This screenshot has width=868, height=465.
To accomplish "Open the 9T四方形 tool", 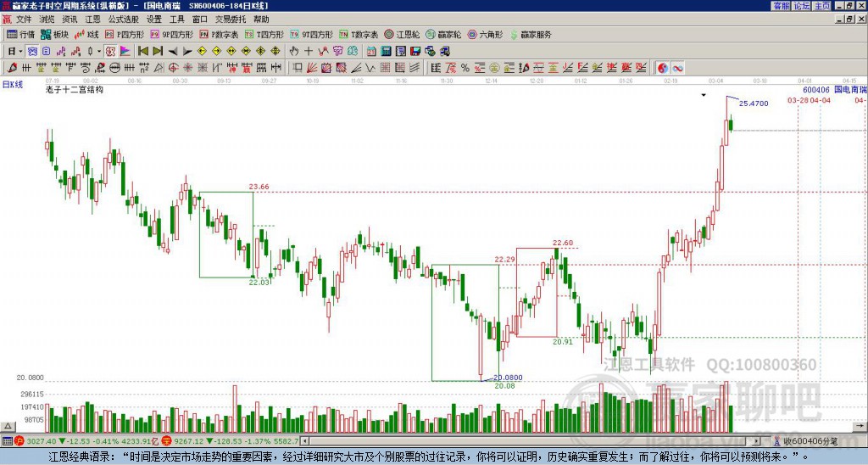I will (311, 34).
